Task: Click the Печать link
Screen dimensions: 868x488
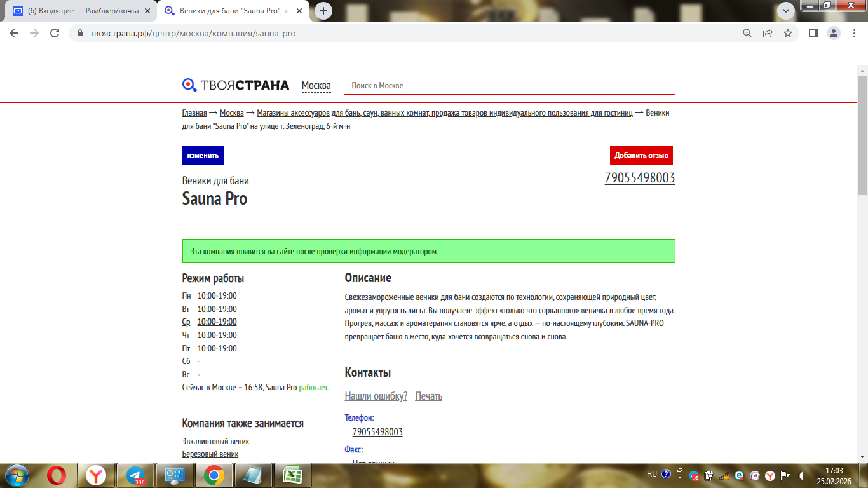Action: [429, 396]
